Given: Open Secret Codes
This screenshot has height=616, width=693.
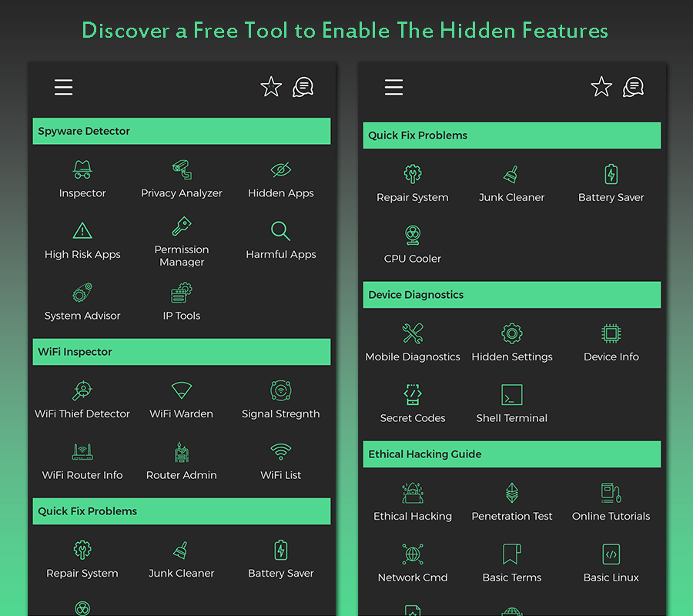Looking at the screenshot, I should click(413, 404).
